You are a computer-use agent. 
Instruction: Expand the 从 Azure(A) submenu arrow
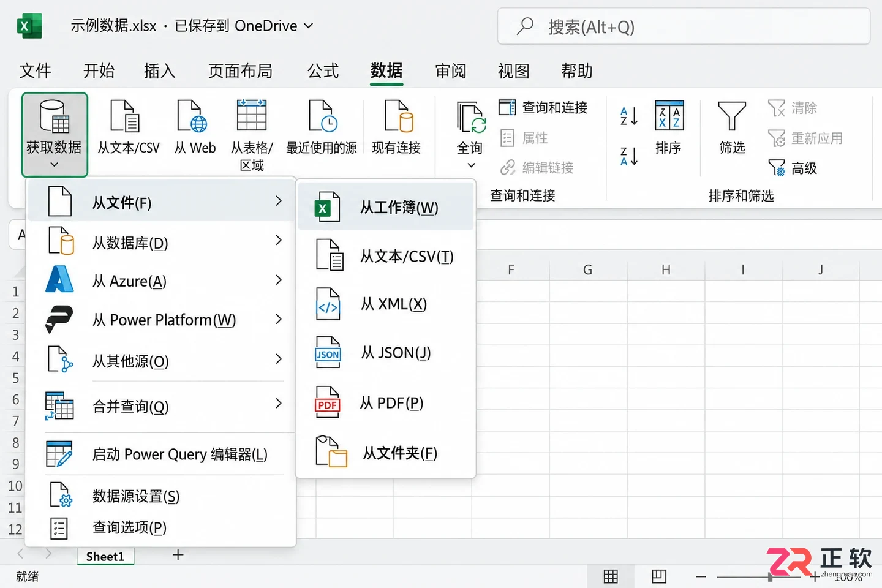click(x=279, y=280)
